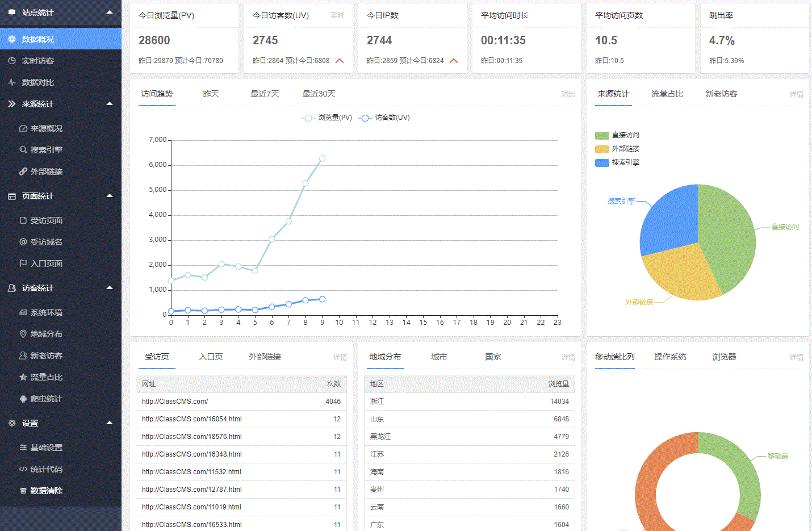Screen dimensions: 812x531
Task: Click the code icon for 统计代码
Action: (23, 469)
